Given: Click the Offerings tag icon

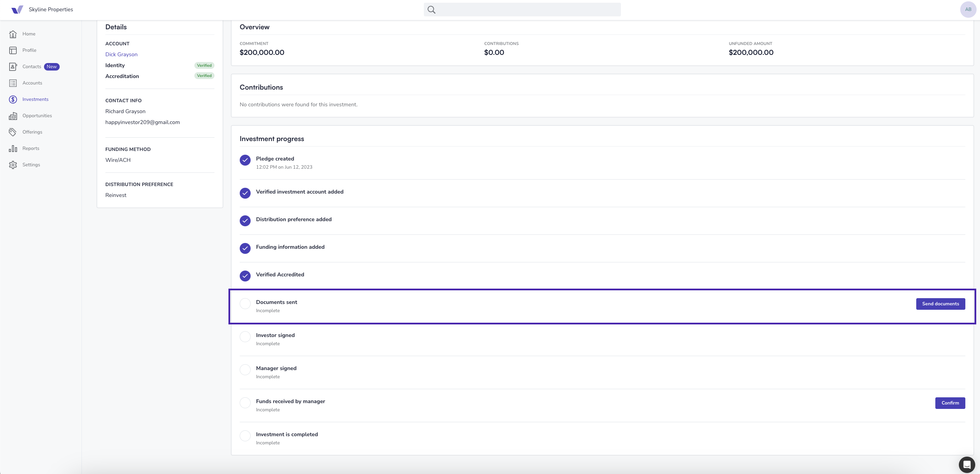Looking at the screenshot, I should (13, 132).
